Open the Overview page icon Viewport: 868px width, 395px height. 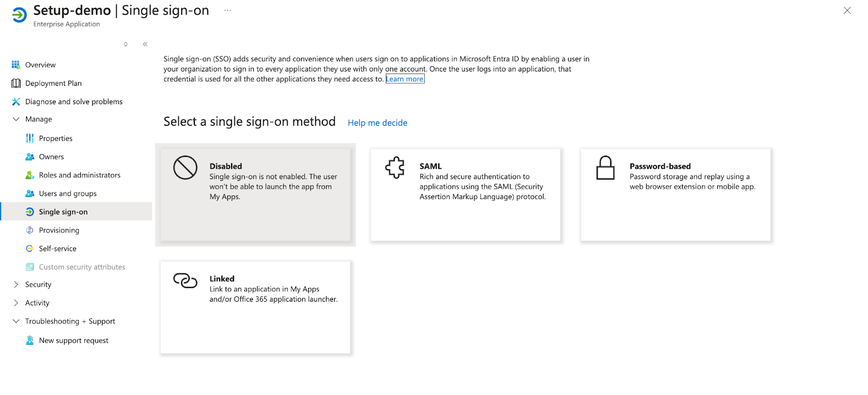[15, 65]
